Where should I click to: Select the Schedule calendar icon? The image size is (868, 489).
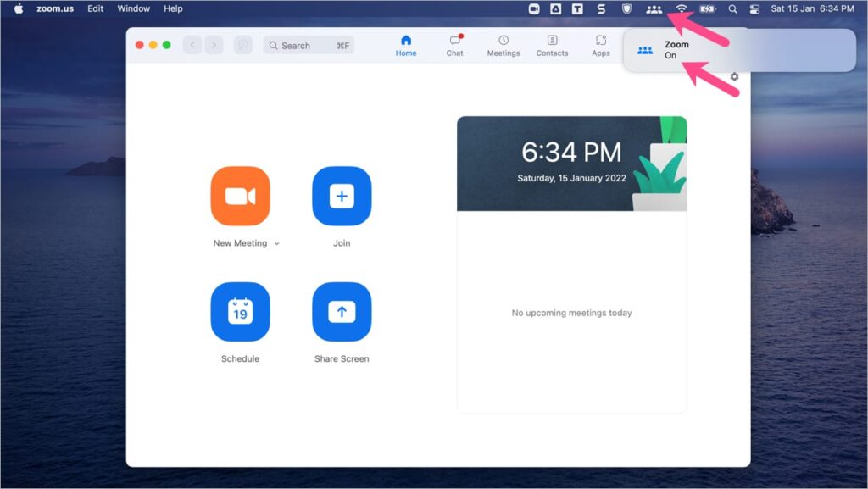240,311
